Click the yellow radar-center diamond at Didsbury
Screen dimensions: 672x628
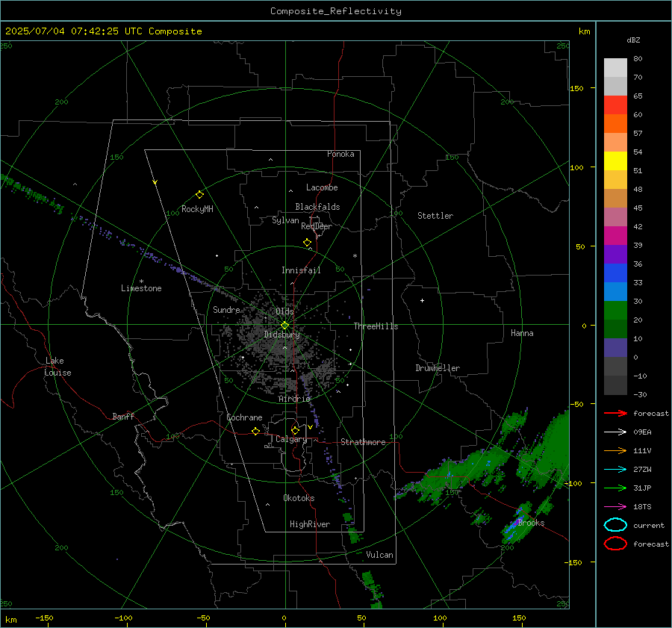[x=284, y=326]
